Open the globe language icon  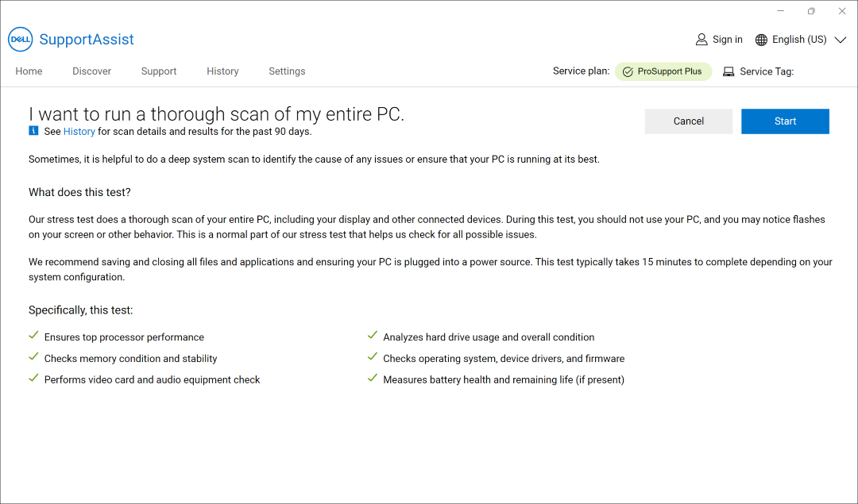(x=760, y=39)
